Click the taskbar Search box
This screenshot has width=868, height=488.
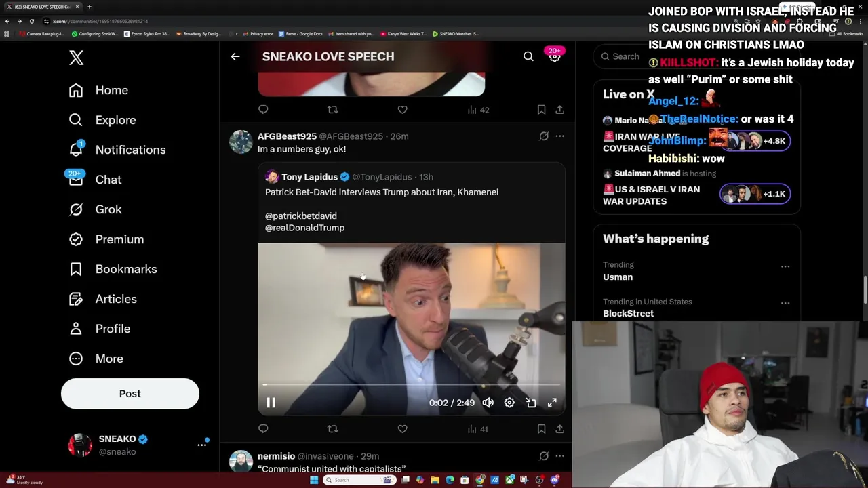click(x=360, y=480)
